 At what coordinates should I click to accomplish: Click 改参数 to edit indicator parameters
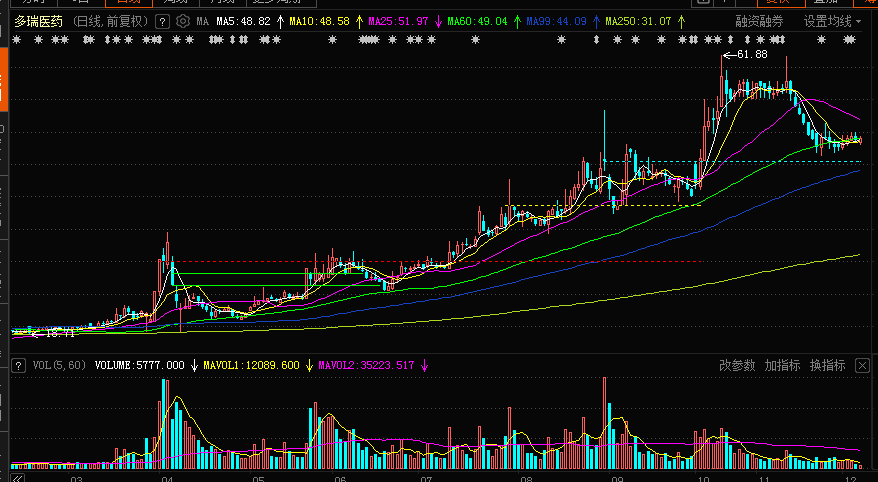coord(737,366)
